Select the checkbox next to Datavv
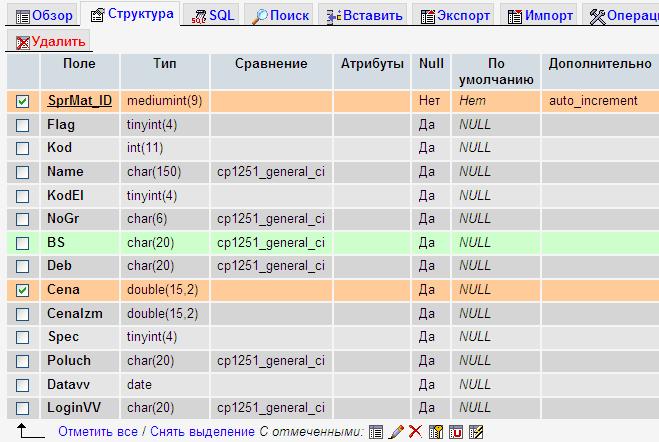 click(x=23, y=384)
